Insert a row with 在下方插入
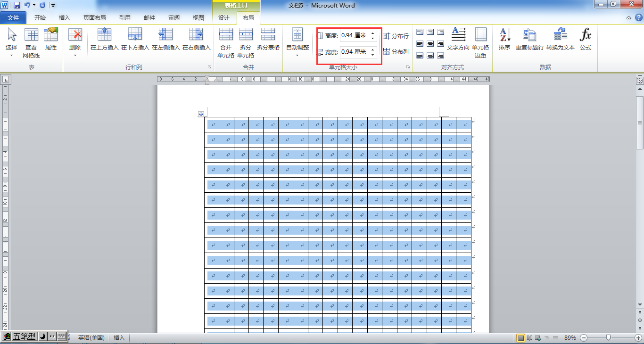Viewport: 644px width, 344px height. 135,40
